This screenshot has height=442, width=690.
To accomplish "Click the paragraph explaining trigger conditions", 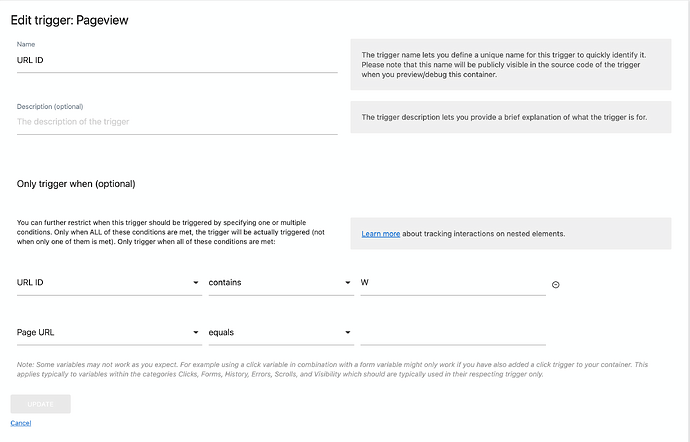I will click(171, 232).
